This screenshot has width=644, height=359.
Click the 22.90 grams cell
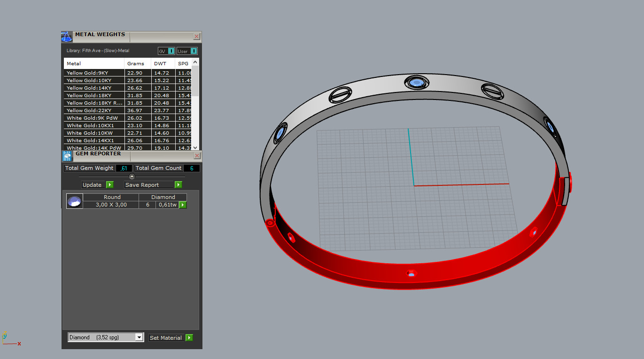tap(138, 73)
